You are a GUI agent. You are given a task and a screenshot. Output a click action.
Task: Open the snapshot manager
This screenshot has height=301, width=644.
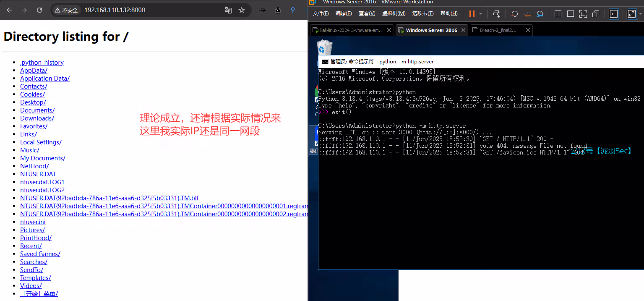(x=540, y=14)
